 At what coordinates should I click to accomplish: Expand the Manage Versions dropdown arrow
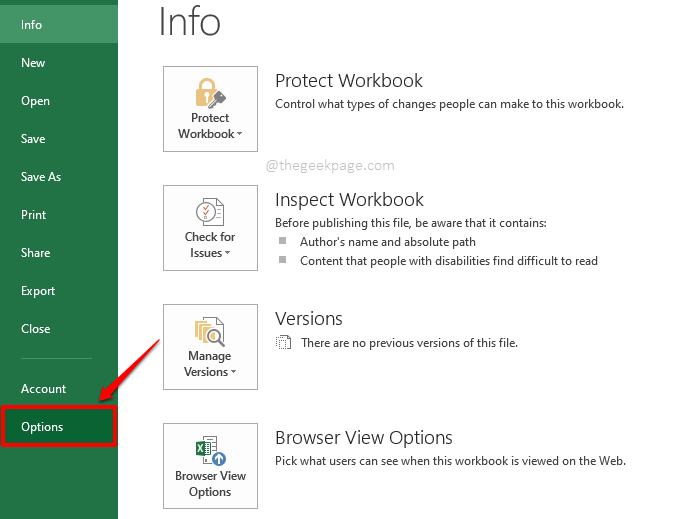click(233, 372)
